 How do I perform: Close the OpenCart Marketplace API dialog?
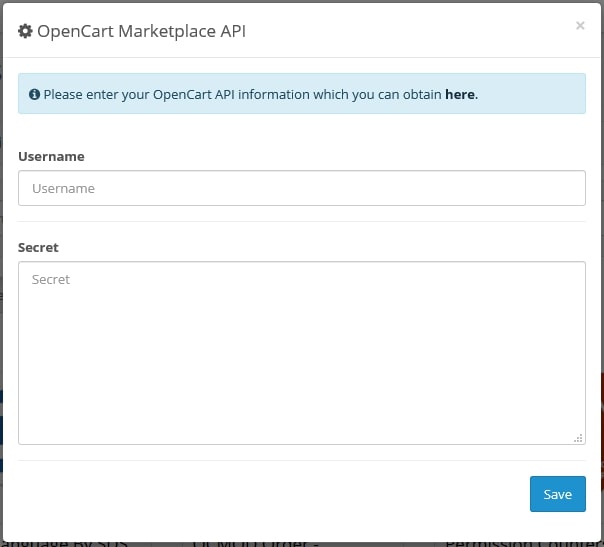point(580,25)
